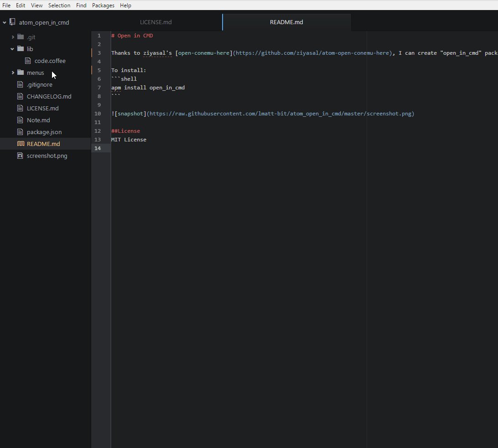Click the menus folder icon
The image size is (498, 448).
click(20, 73)
